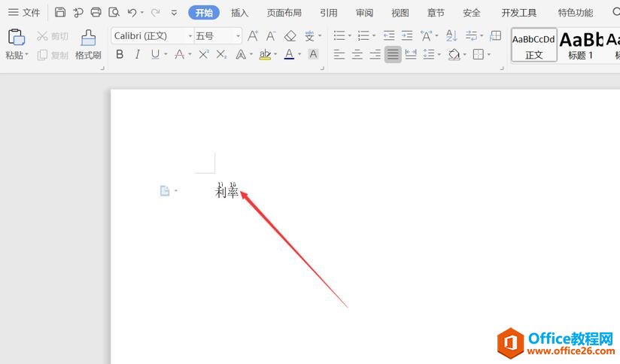Image resolution: width=620 pixels, height=364 pixels.
Task: Center align the paragraph
Action: tap(357, 54)
